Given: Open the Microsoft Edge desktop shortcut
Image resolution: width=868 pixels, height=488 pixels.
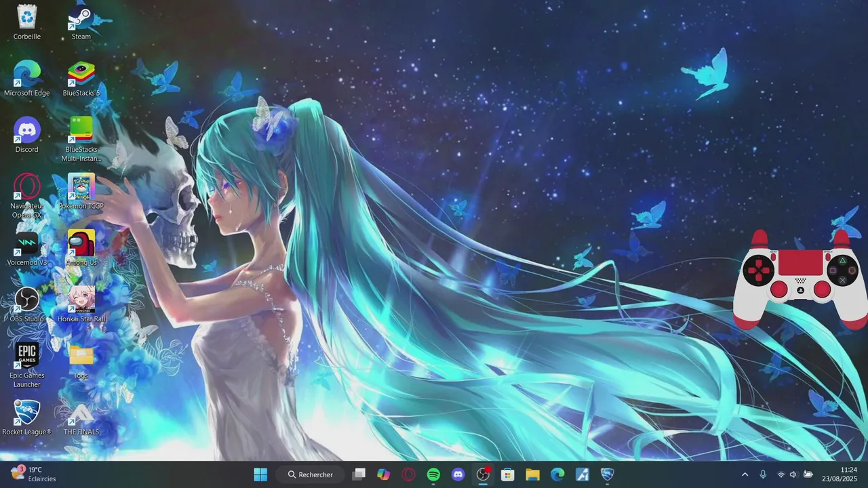Looking at the screenshot, I should [x=27, y=79].
